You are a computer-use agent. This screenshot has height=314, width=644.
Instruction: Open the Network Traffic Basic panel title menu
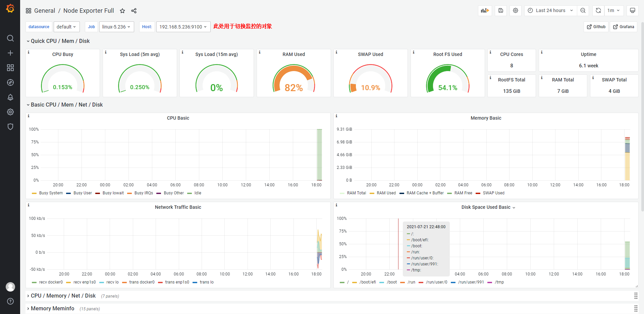(x=178, y=207)
